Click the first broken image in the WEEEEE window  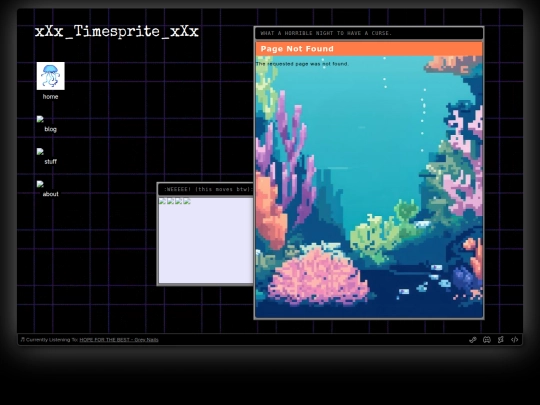coord(162,201)
